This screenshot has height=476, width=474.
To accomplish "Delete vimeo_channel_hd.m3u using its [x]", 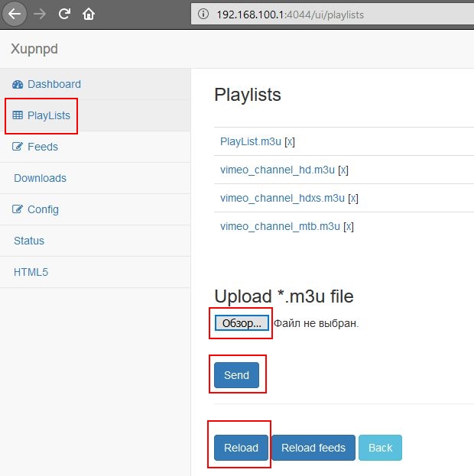I will (343, 170).
